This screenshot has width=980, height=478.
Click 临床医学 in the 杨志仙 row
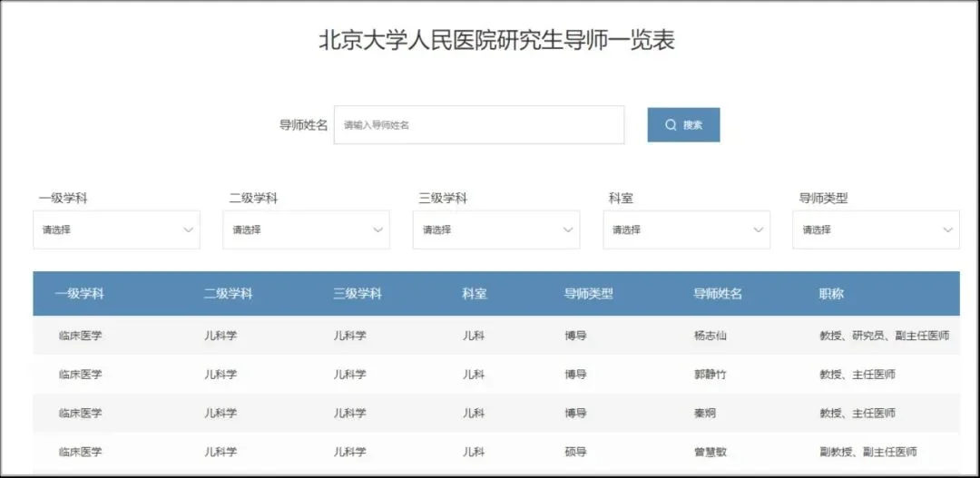tap(80, 336)
